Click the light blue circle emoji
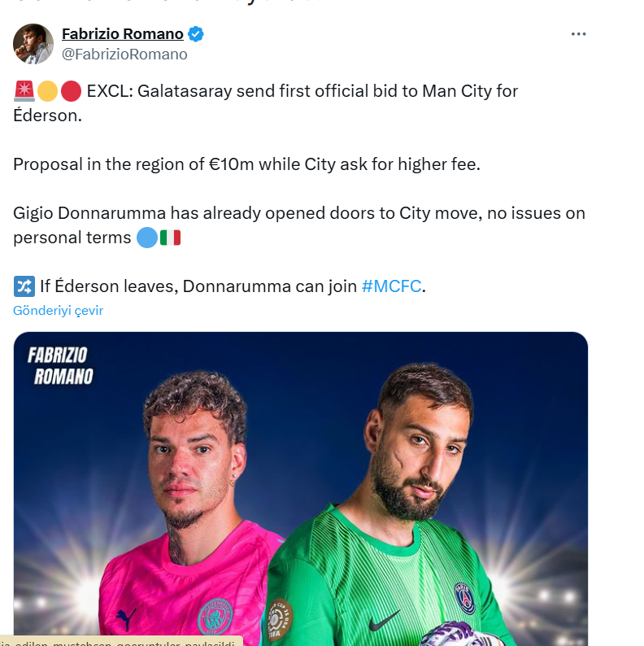 pos(146,238)
